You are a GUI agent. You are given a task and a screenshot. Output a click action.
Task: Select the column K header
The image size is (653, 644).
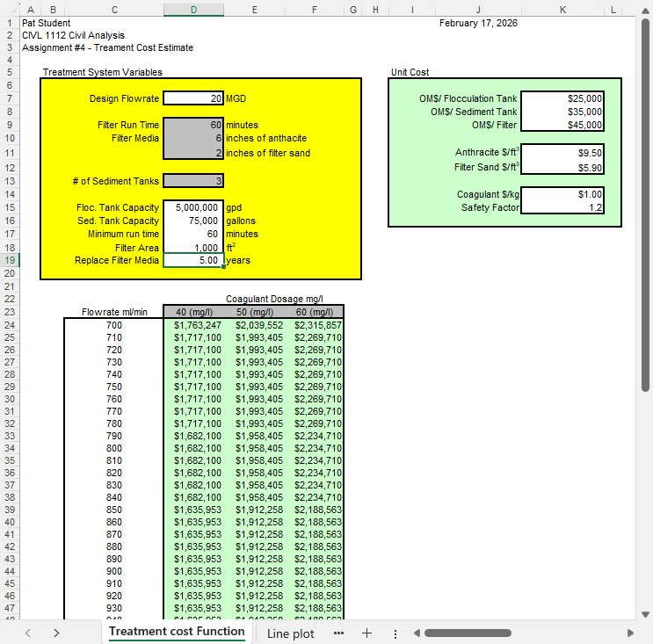(562, 9)
